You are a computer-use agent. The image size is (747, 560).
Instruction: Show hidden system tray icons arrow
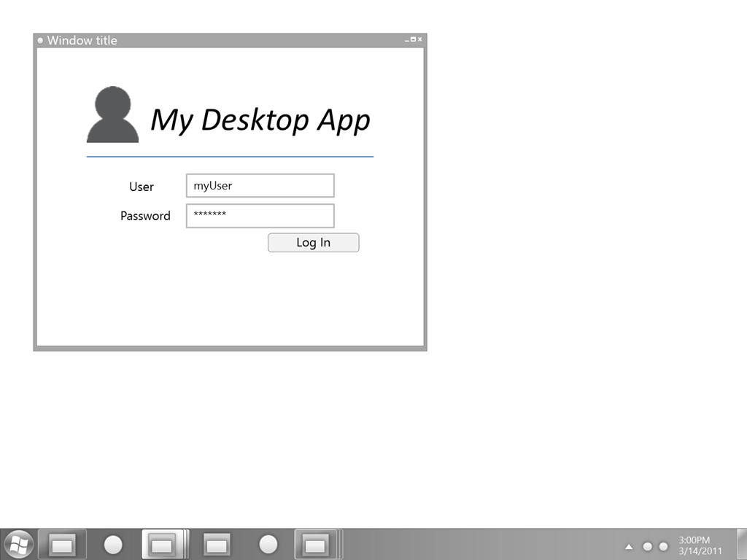629,547
